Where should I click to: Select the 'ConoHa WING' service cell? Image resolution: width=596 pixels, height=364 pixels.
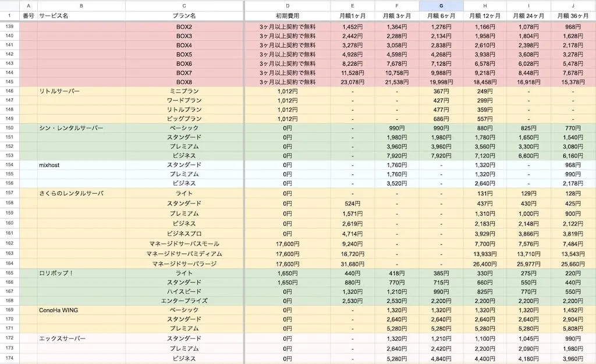pyautogui.click(x=81, y=310)
